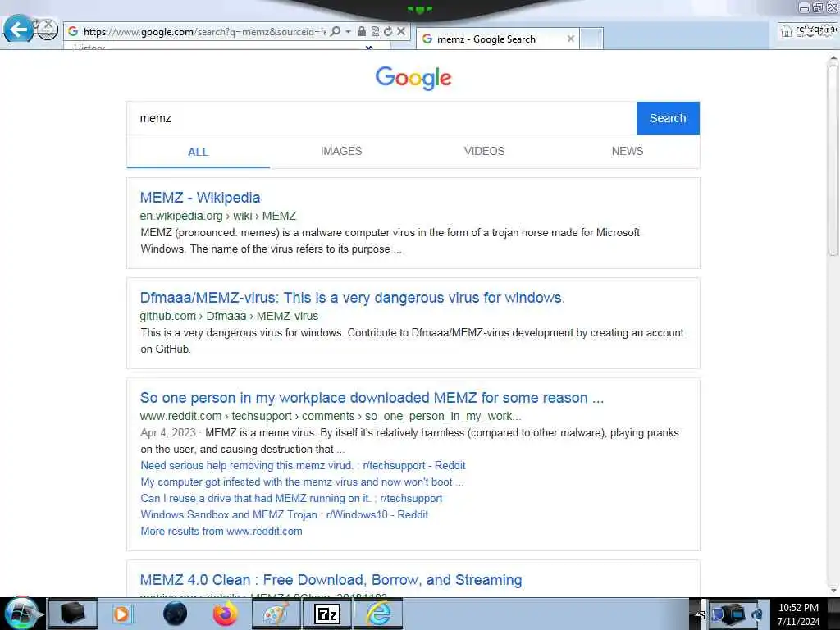Click the padlock security icon in address bar

[x=362, y=32]
